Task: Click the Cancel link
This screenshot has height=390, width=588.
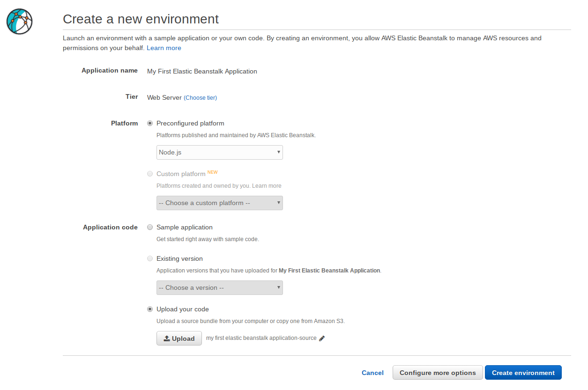Action: click(372, 373)
